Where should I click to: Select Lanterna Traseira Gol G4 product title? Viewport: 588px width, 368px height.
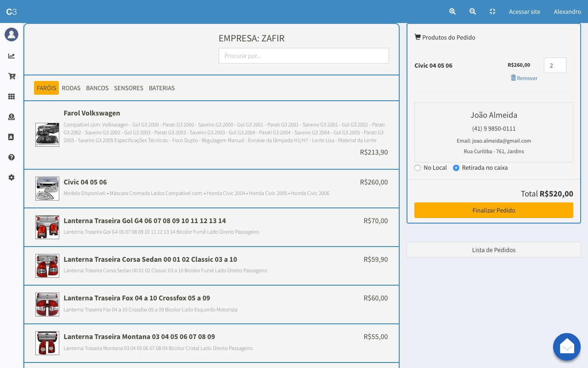pos(145,221)
